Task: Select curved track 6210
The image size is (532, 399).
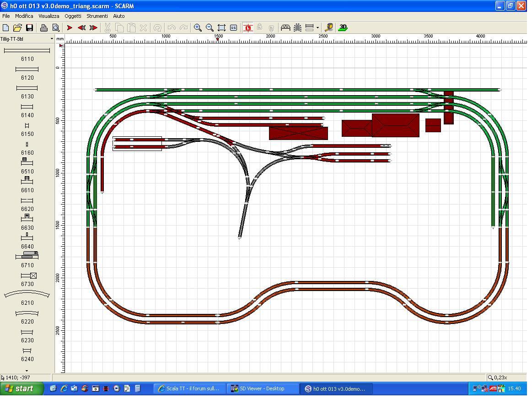Action: point(27,298)
